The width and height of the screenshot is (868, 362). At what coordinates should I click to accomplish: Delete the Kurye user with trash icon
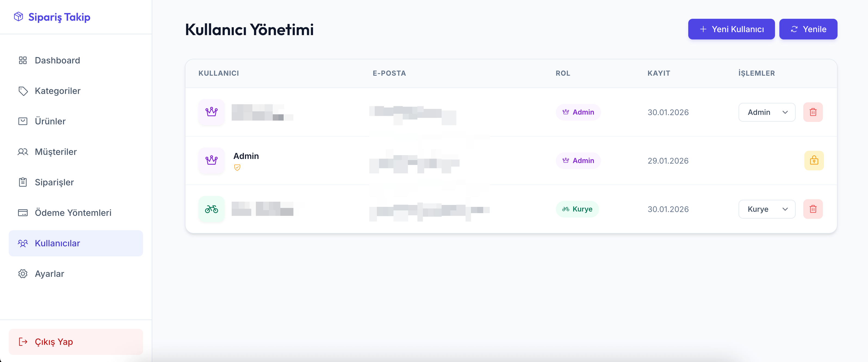pyautogui.click(x=813, y=209)
